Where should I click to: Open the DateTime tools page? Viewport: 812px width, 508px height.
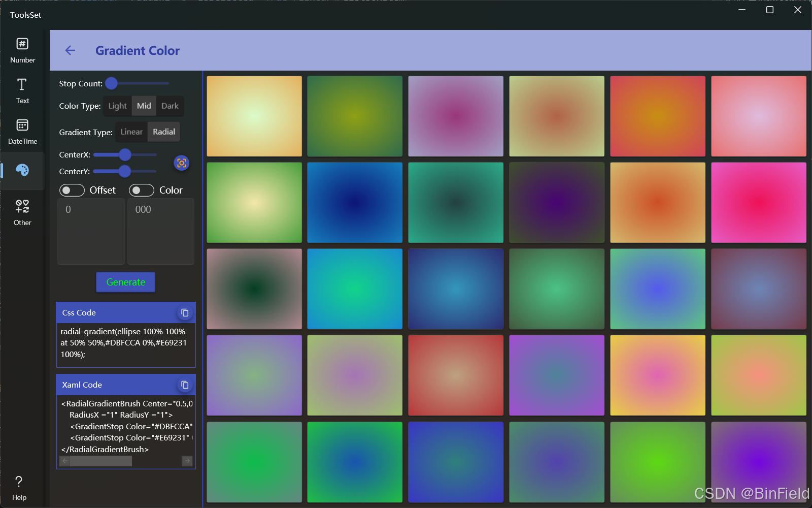[x=22, y=132]
